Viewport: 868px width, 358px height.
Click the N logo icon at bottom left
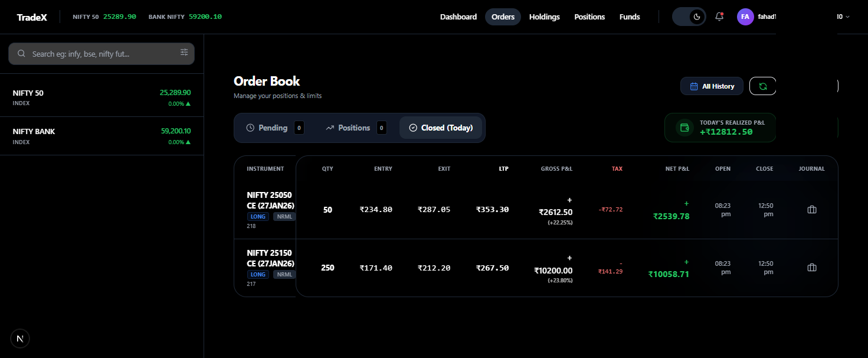click(19, 338)
